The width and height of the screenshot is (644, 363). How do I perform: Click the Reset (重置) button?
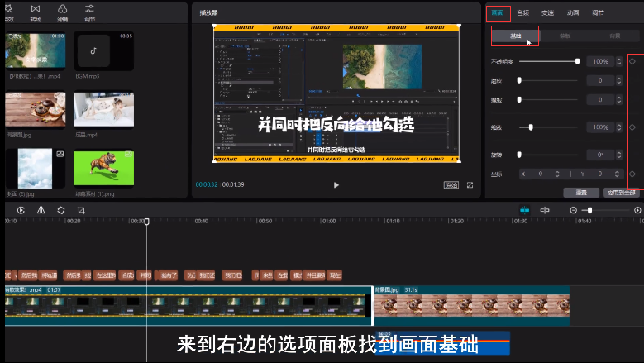pyautogui.click(x=581, y=192)
